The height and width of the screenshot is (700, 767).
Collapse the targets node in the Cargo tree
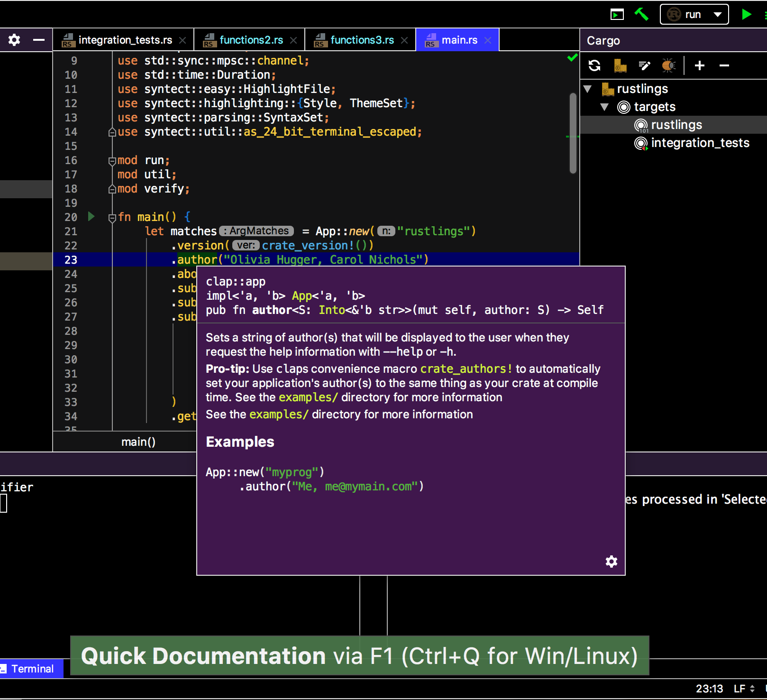605,107
